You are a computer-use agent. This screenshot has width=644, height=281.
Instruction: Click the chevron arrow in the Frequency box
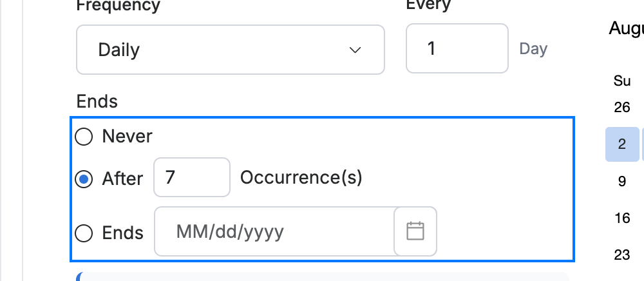[x=355, y=50]
